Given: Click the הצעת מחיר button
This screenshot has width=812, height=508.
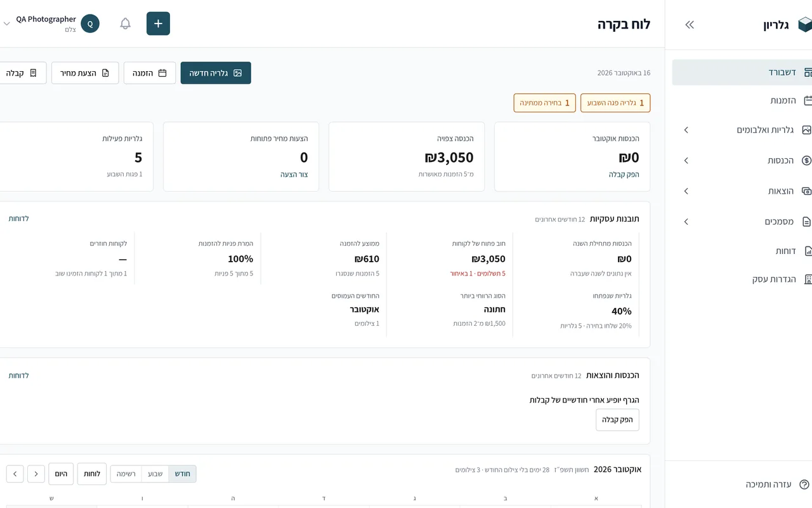Looking at the screenshot, I should coord(85,73).
